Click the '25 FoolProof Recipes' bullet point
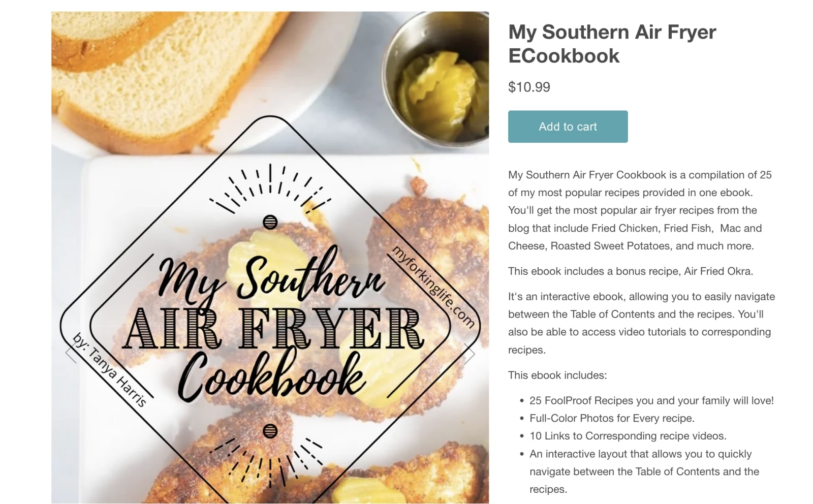Viewport: 813px width, 504px height. [x=651, y=400]
